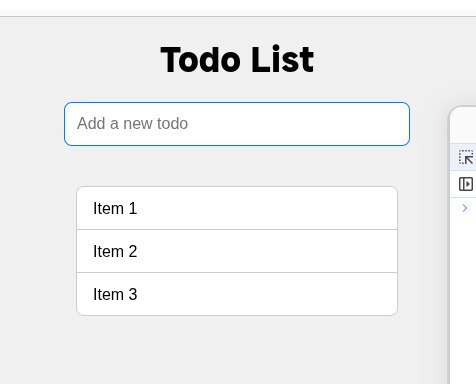Click the 'Todo List' heading text
This screenshot has height=384, width=476.
pyautogui.click(x=237, y=60)
